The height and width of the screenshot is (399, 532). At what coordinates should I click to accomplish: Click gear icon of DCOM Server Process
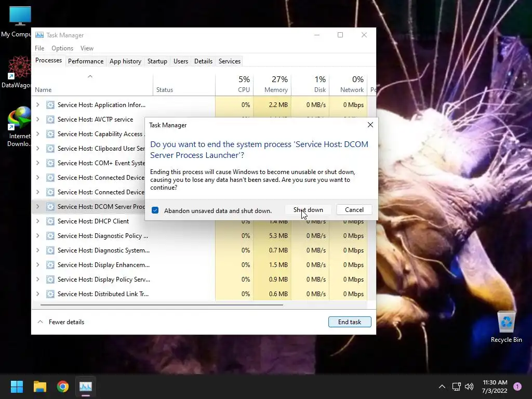coord(50,207)
